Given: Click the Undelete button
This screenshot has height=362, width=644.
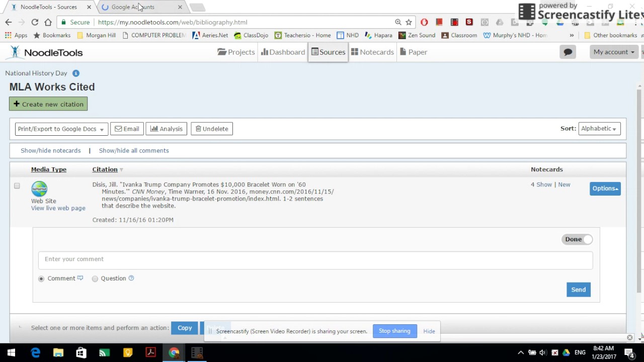Looking at the screenshot, I should click(x=212, y=129).
